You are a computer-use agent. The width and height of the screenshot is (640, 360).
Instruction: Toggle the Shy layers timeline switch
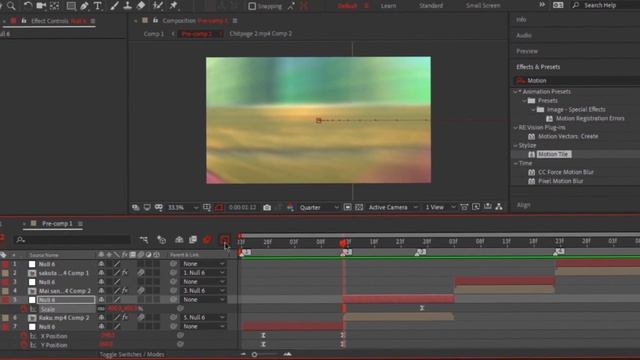click(179, 240)
